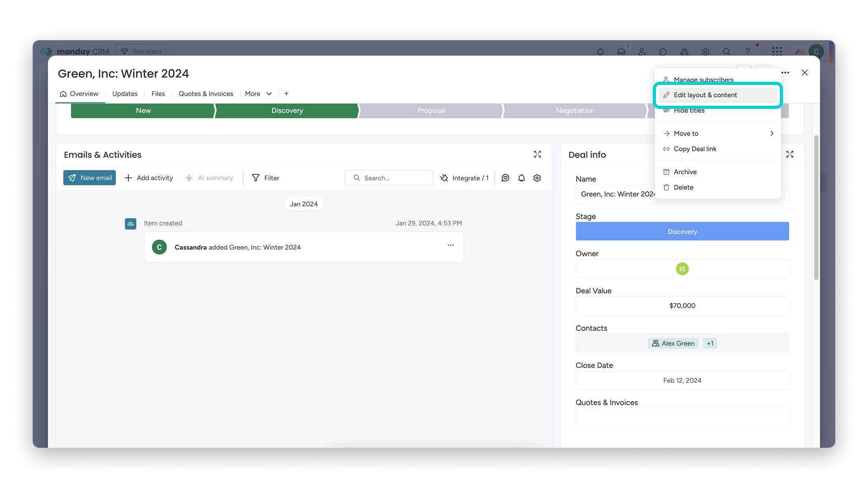Choose Delete from the menu
The image size is (868, 488).
pyautogui.click(x=718, y=187)
